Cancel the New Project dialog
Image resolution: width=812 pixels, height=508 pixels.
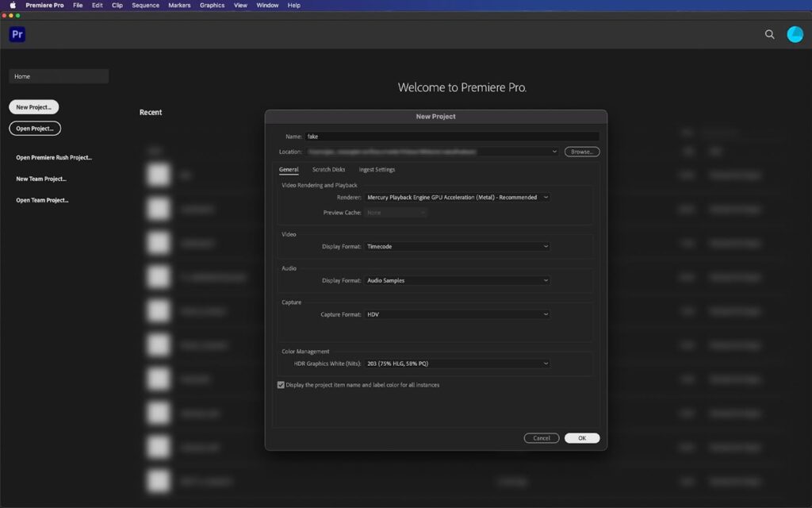541,438
